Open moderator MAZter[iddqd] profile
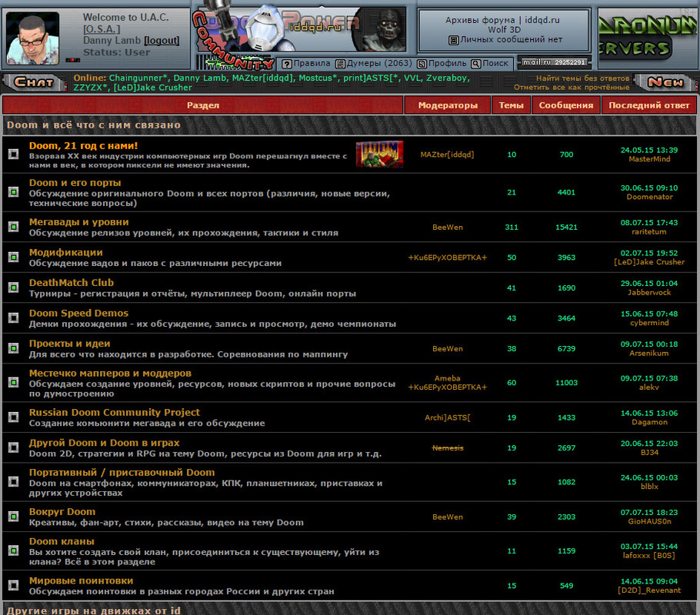The width and height of the screenshot is (700, 615). point(448,155)
